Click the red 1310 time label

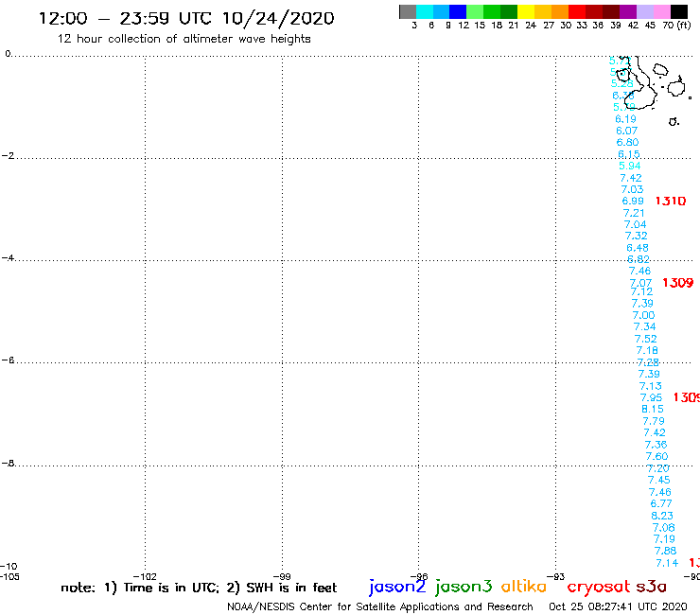671,201
